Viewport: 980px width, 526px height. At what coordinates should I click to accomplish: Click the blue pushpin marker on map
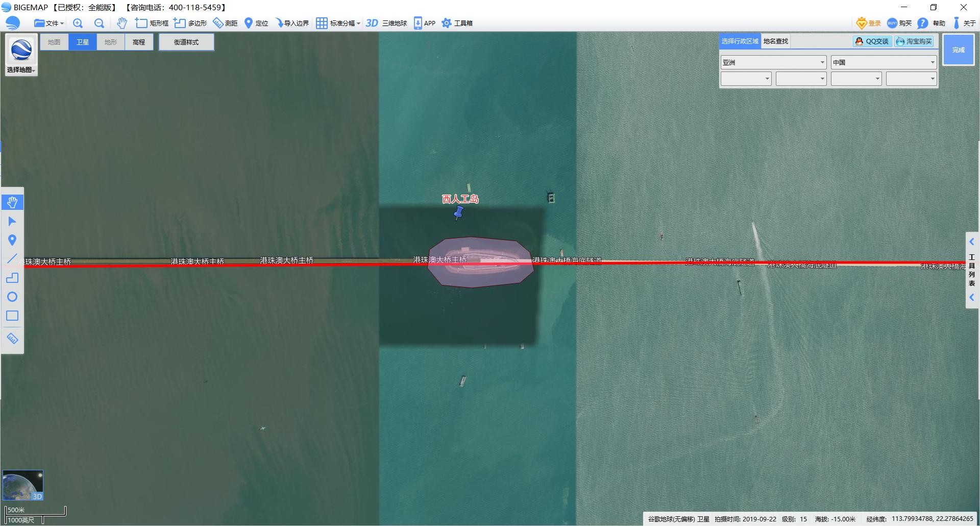(459, 212)
